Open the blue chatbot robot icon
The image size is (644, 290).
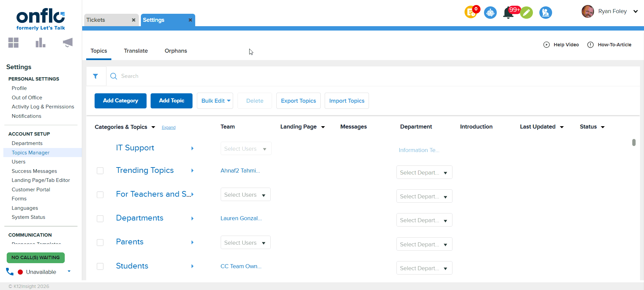point(490,13)
